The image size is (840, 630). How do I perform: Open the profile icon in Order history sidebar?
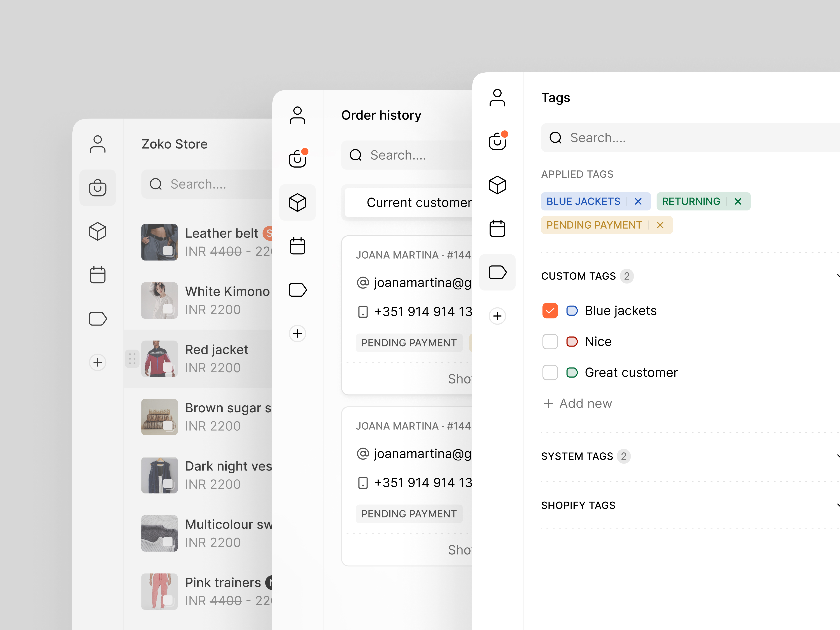point(297,115)
